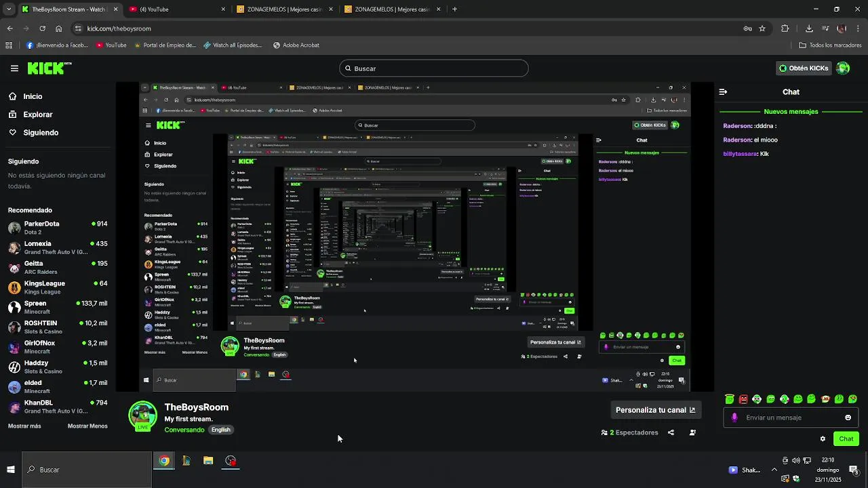Viewport: 868px width, 488px height.
Task: Click the Nuevos mensajes divider label
Action: click(791, 112)
